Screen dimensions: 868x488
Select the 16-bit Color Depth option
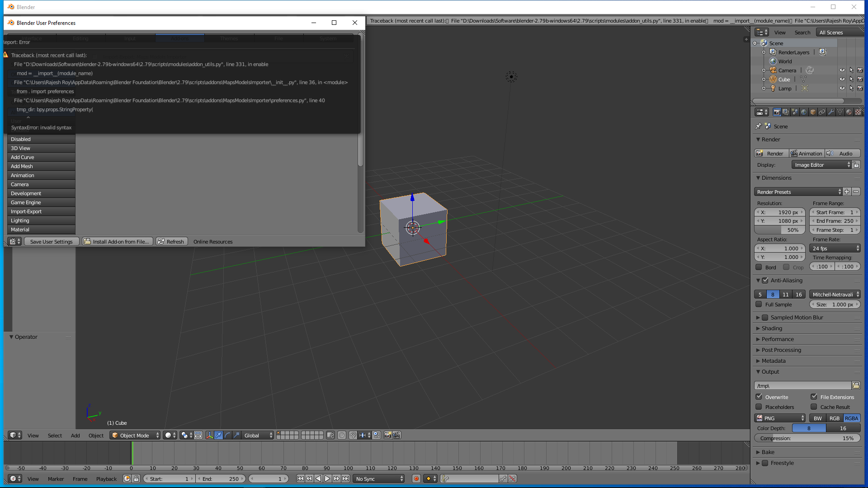click(843, 428)
